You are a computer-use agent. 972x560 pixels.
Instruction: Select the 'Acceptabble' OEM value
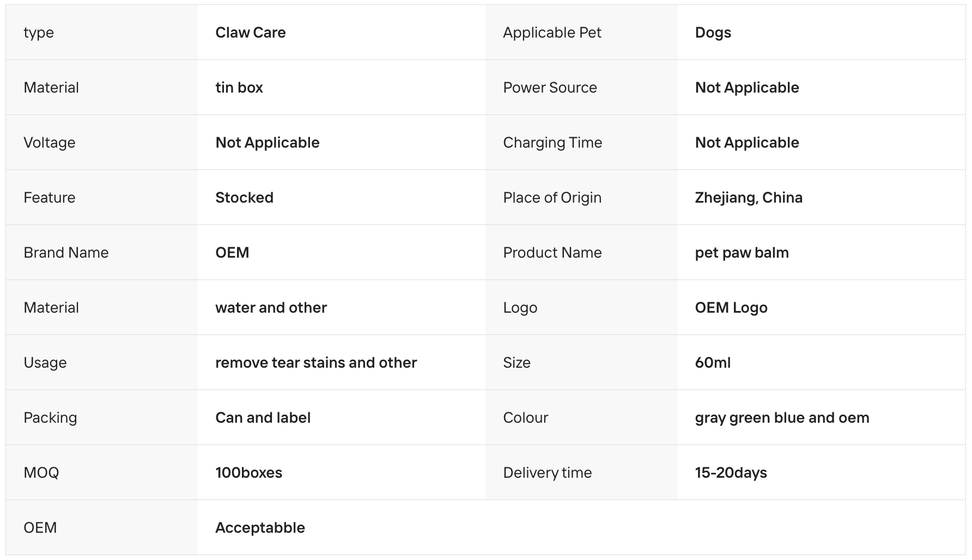[x=260, y=528]
